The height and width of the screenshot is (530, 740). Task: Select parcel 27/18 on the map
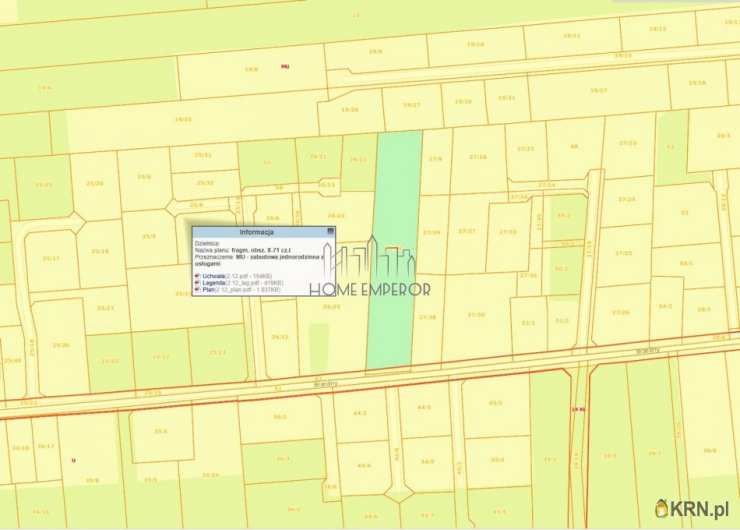(x=477, y=157)
